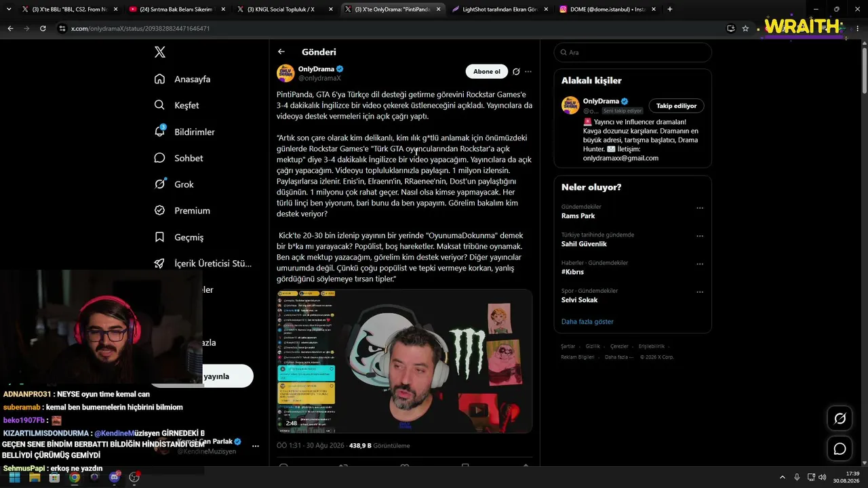Screen dimensions: 868x488
Task: Open the floating Grok button
Action: (840, 418)
